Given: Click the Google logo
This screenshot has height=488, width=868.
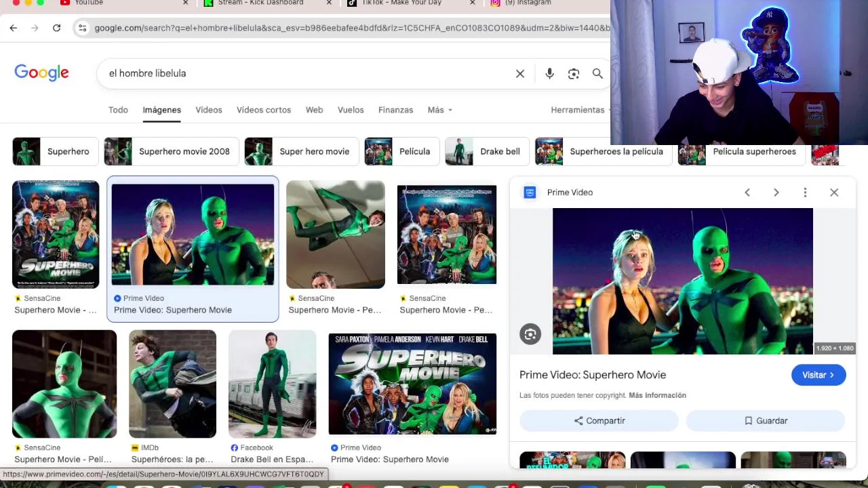Looking at the screenshot, I should pos(41,73).
